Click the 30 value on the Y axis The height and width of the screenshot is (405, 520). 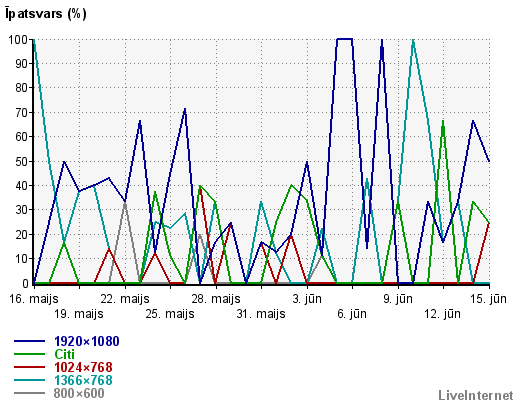point(21,210)
